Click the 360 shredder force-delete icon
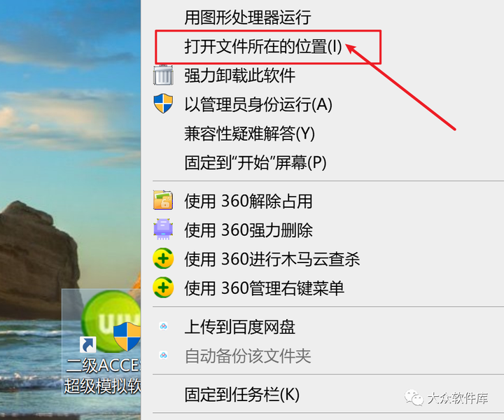 pos(163,229)
